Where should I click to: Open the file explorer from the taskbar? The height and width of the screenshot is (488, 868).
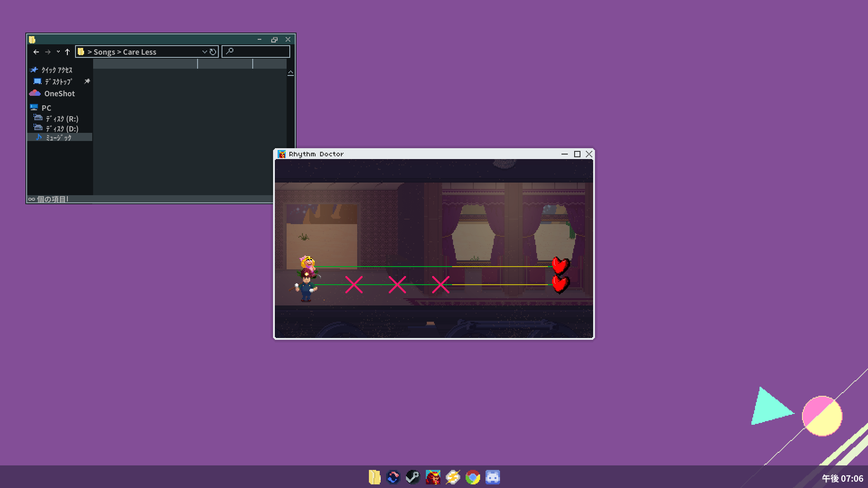(x=374, y=477)
